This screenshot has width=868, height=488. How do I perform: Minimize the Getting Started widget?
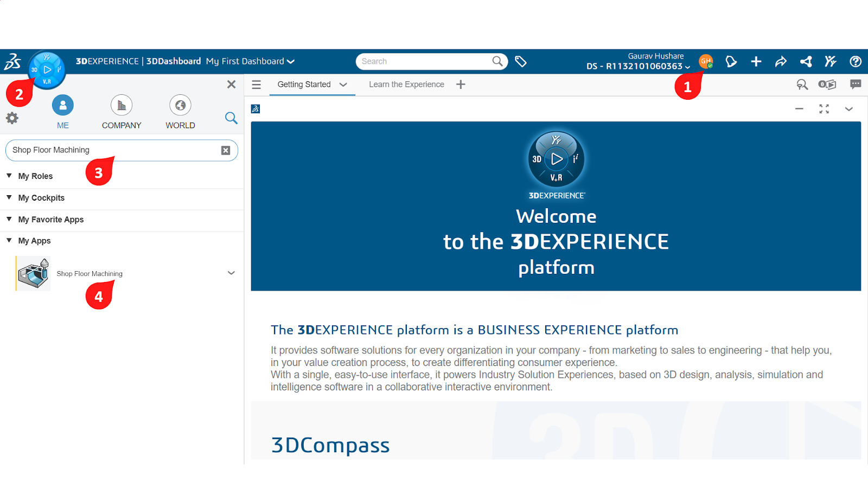pos(799,109)
